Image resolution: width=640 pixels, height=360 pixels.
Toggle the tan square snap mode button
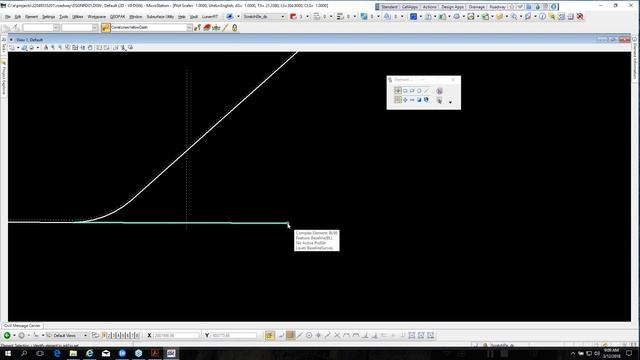(290, 336)
